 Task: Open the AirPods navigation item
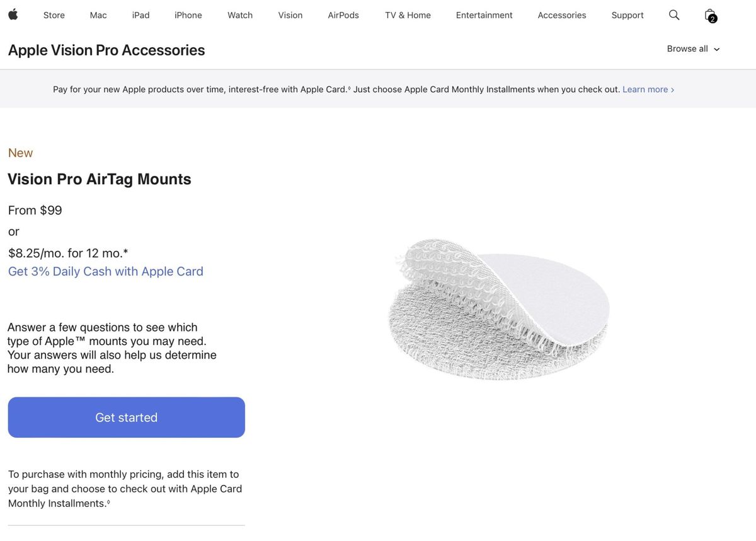343,15
